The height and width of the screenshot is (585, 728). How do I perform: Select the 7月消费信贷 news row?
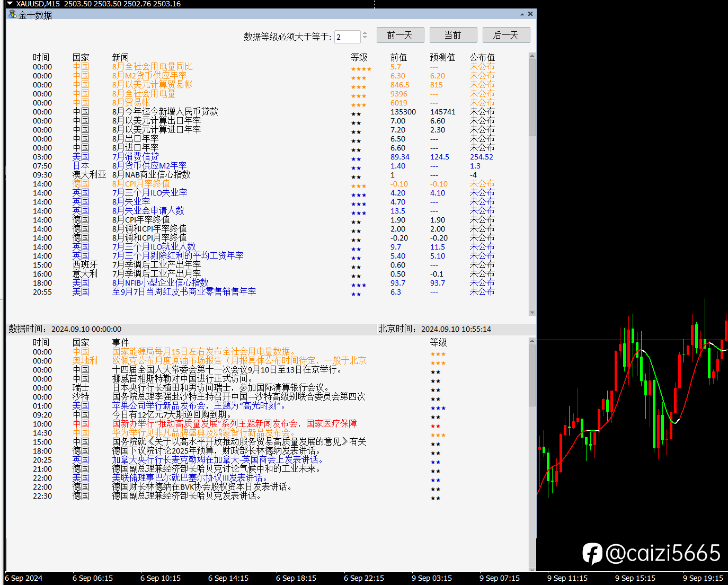(264, 157)
